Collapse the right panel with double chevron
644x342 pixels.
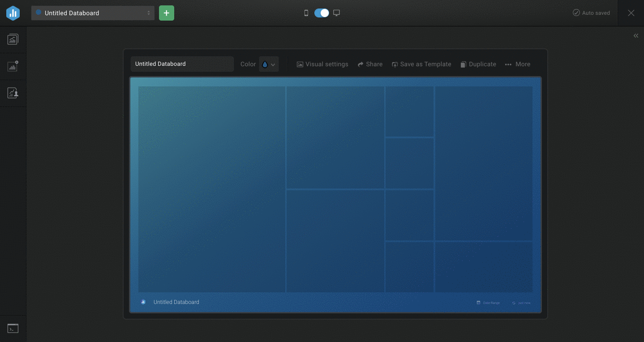click(636, 36)
